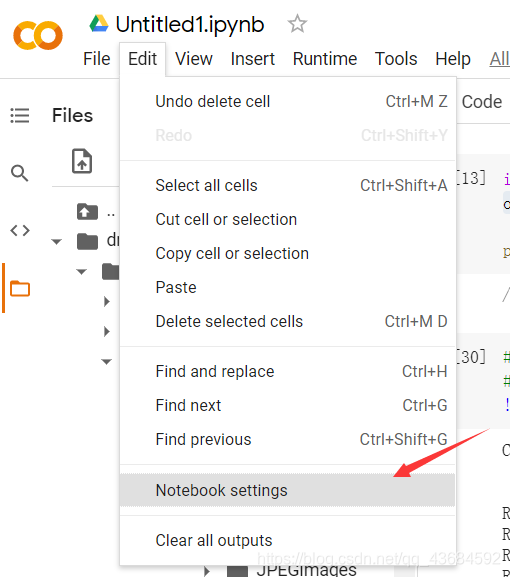Star the Untitled1.ipynb notebook

pyautogui.click(x=297, y=24)
